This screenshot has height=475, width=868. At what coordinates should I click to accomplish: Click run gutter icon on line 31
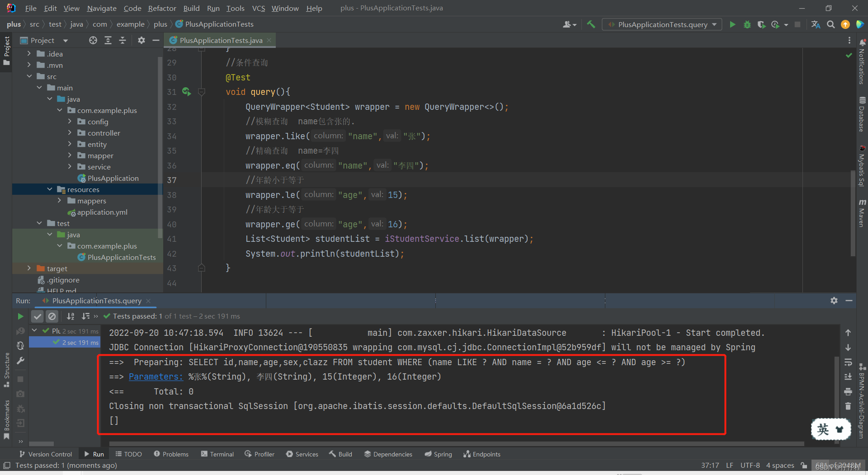[186, 92]
